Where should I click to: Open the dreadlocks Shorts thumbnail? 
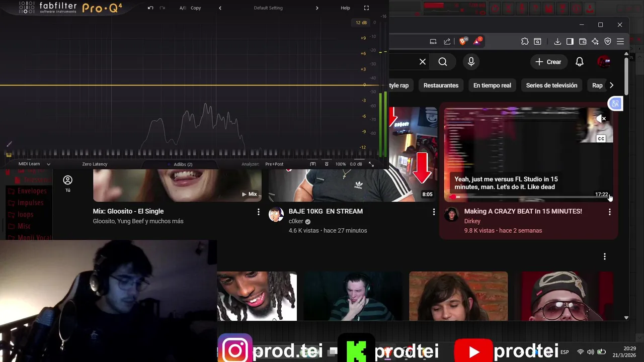coord(257,296)
